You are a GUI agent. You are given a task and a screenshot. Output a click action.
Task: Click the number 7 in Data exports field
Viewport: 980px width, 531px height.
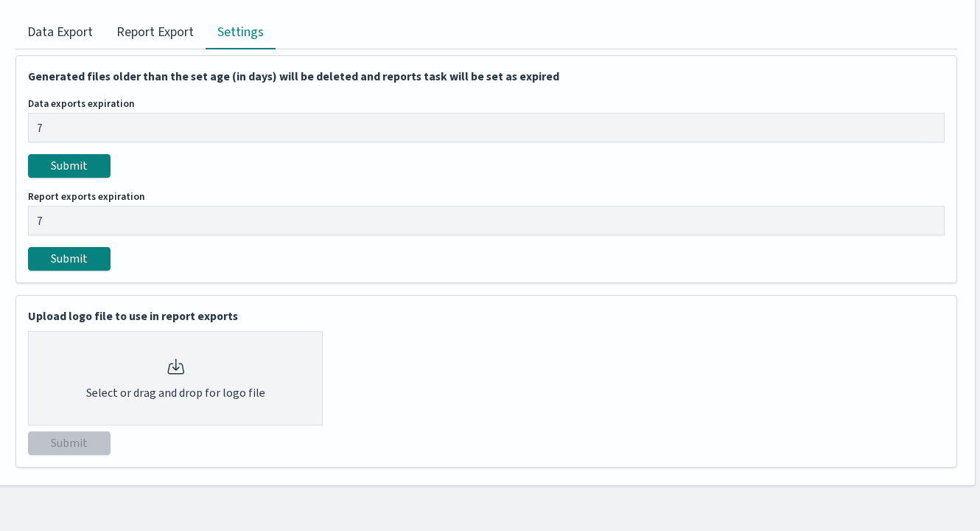(x=40, y=128)
